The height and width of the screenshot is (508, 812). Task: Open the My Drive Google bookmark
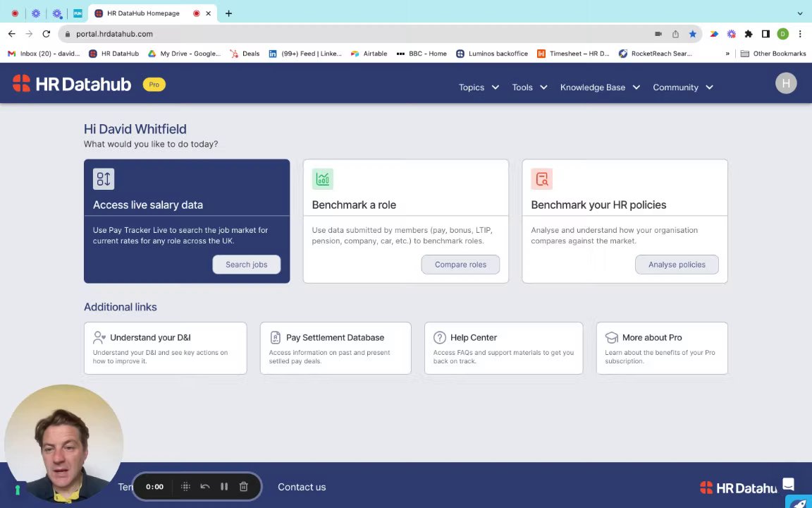click(185, 54)
